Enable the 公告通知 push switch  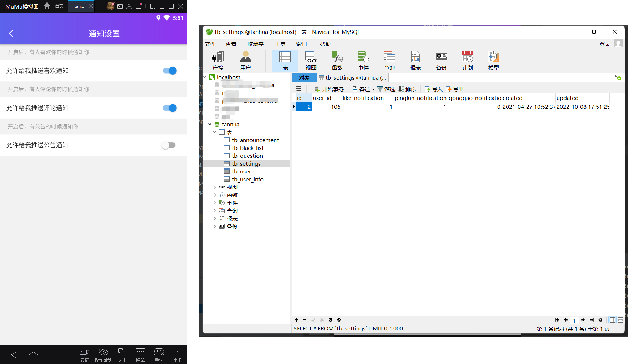[169, 145]
